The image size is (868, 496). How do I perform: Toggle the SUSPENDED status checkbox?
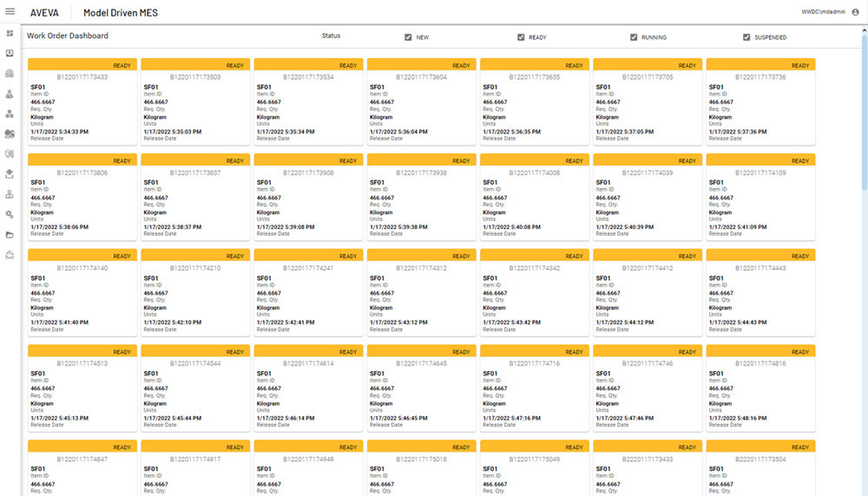(x=746, y=37)
